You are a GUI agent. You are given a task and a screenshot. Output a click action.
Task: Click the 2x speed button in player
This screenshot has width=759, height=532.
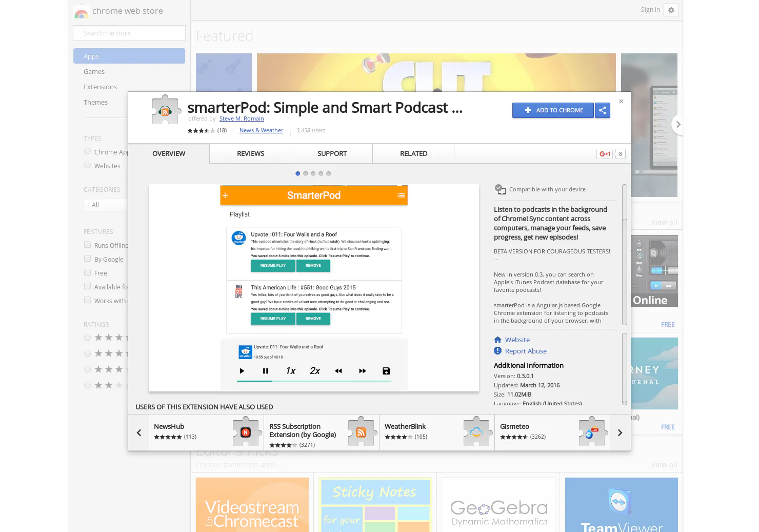click(315, 371)
